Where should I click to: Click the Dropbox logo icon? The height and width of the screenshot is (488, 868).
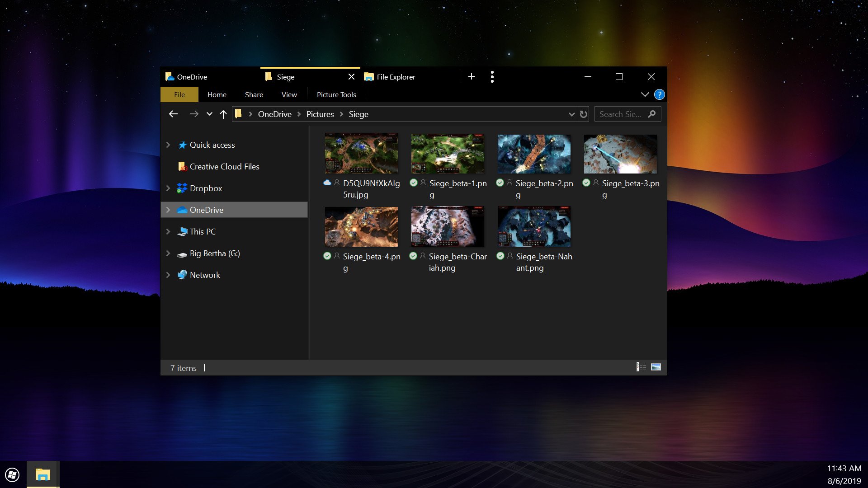(182, 188)
